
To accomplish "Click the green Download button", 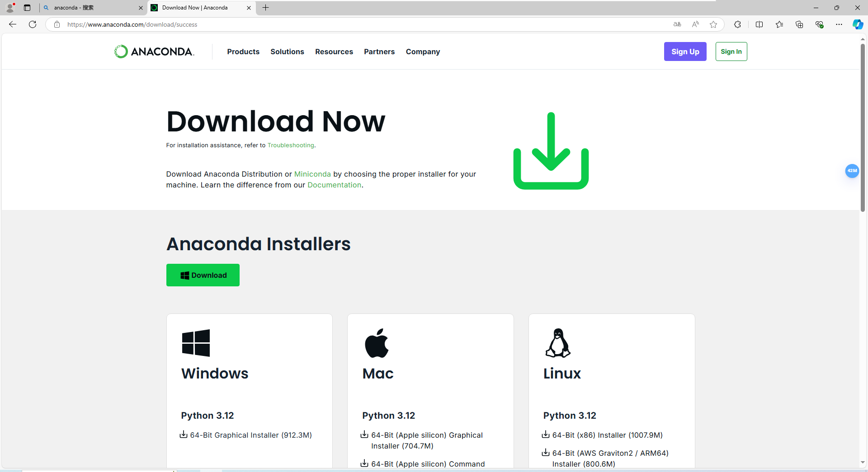I will pyautogui.click(x=203, y=275).
